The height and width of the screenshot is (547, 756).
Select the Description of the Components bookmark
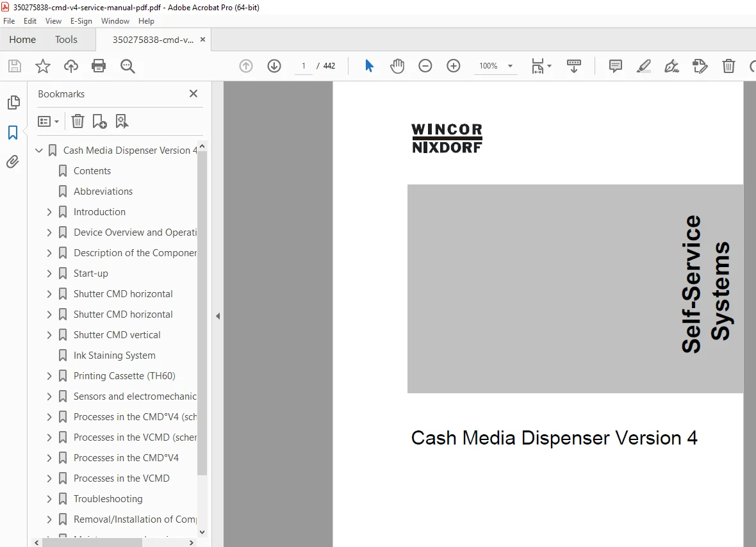pyautogui.click(x=135, y=253)
